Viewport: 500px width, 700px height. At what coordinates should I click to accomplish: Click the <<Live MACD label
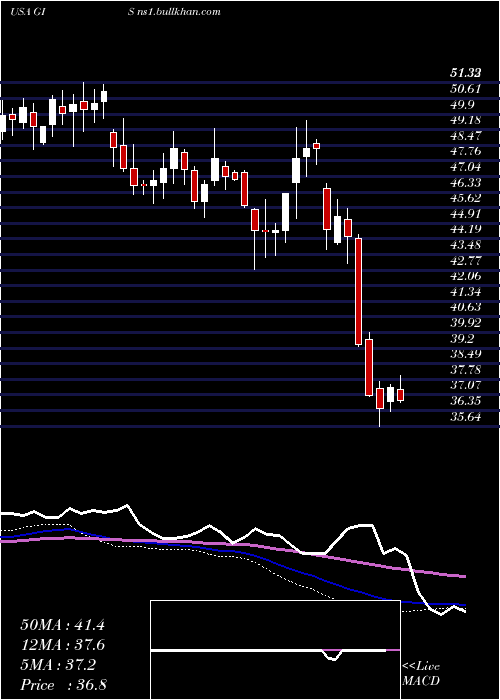(x=421, y=674)
